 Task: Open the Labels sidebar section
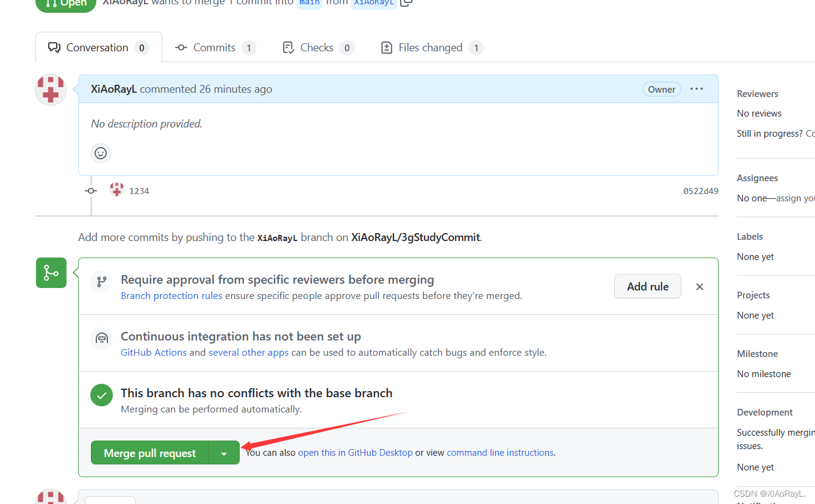[750, 237]
